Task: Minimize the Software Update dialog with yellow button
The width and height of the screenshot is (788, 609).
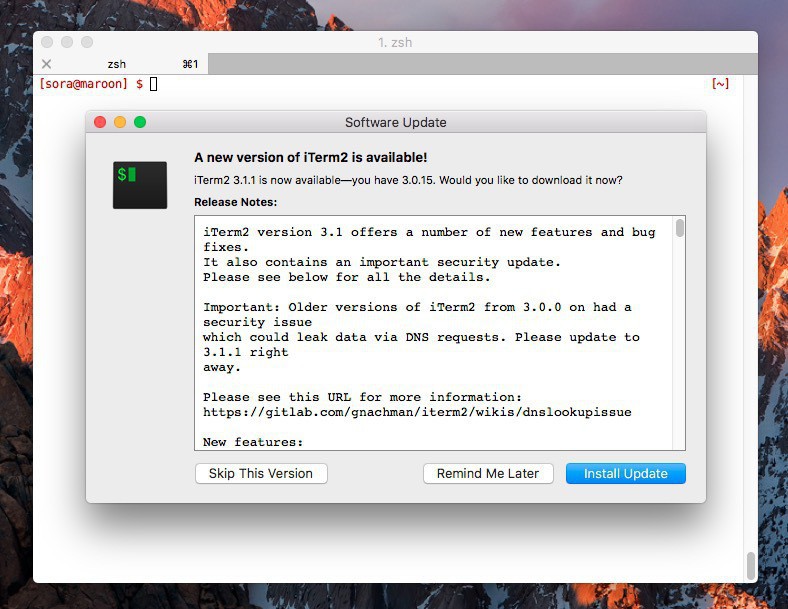Action: point(120,122)
